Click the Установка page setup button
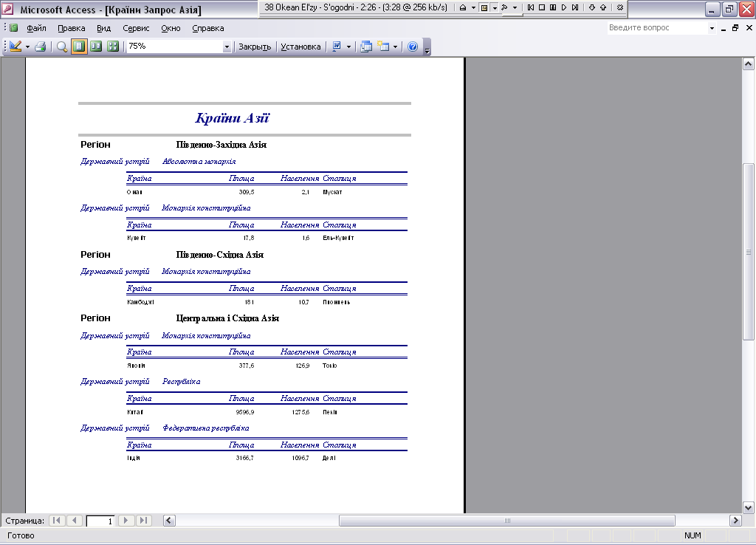This screenshot has height=545, width=756. click(x=300, y=47)
